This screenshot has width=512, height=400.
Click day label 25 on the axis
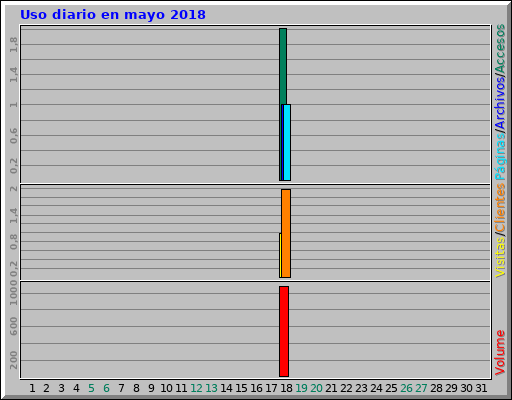391,388
